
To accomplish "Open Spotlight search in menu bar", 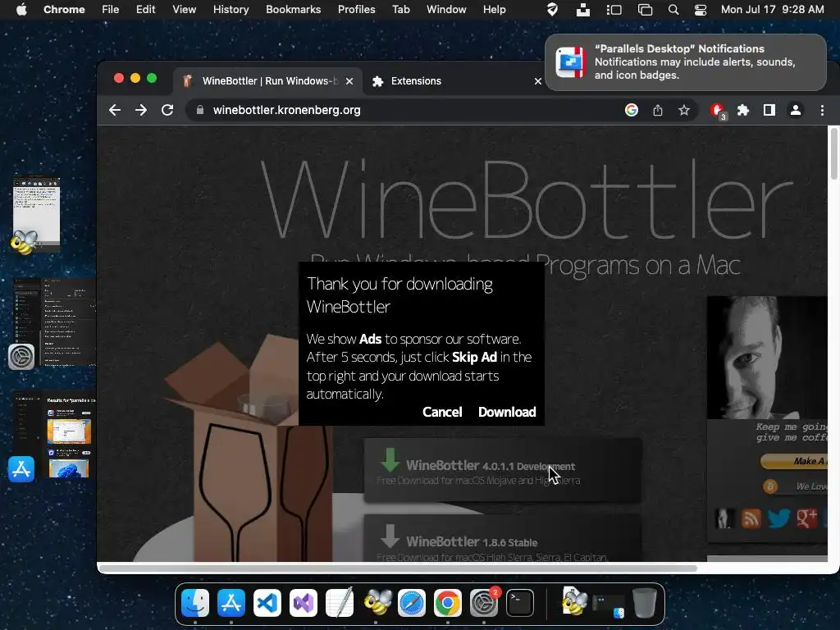I will pyautogui.click(x=673, y=10).
